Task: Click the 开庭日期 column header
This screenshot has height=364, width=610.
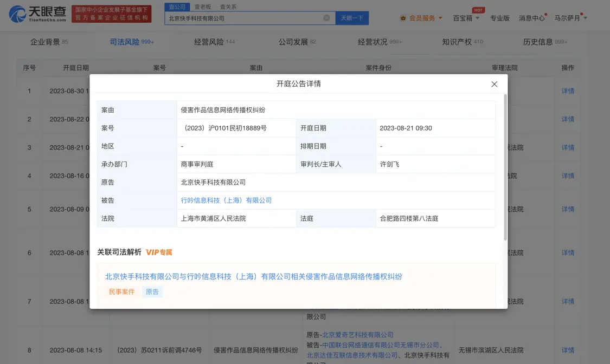Action: [76, 68]
